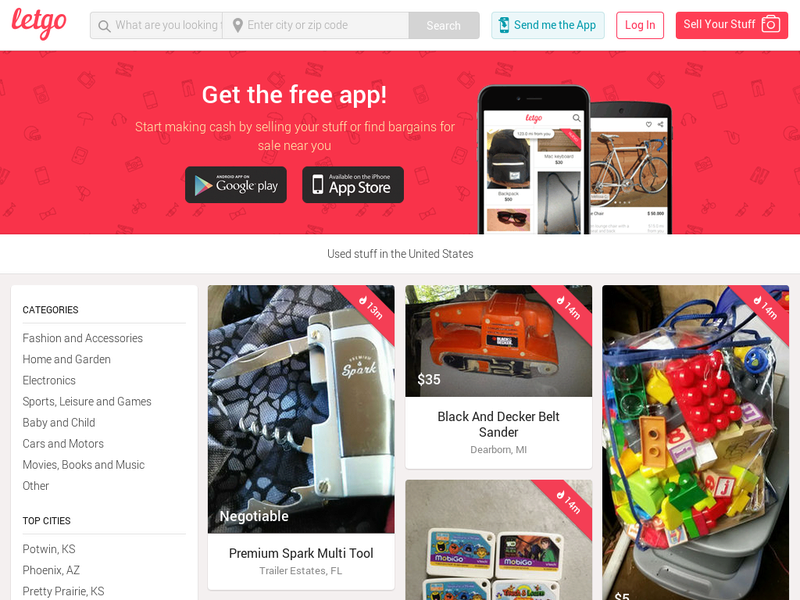800x600 pixels.
Task: Click the location pin icon
Action: click(237, 26)
